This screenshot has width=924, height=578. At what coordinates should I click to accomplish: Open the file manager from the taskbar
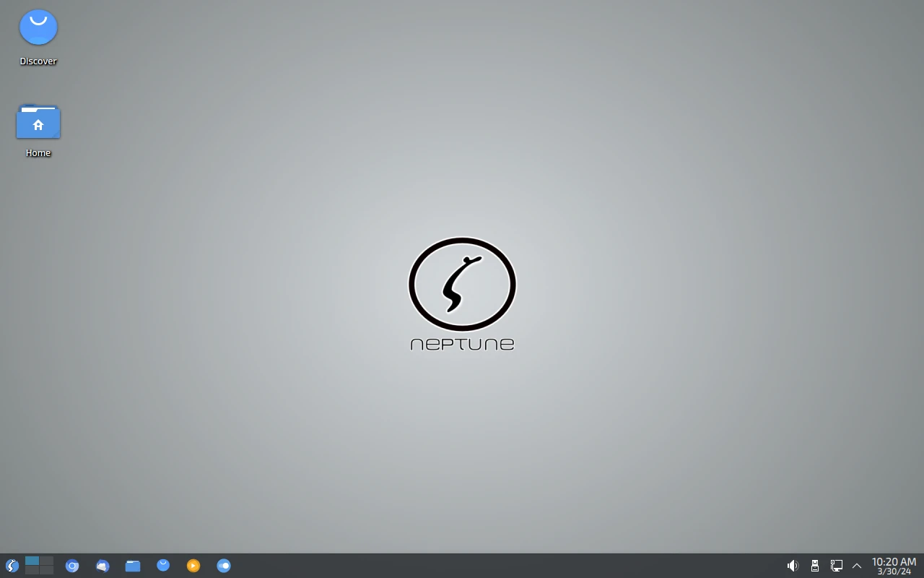[133, 566]
